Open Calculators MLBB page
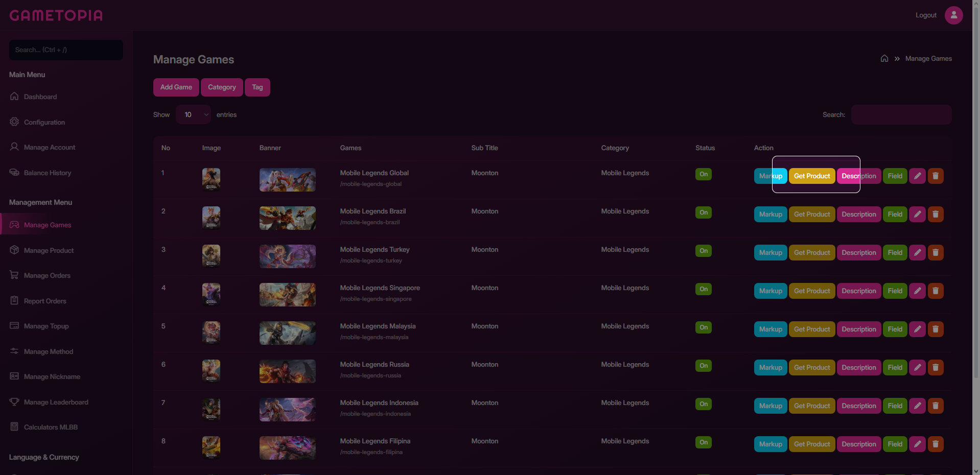This screenshot has height=475, width=980. point(51,427)
